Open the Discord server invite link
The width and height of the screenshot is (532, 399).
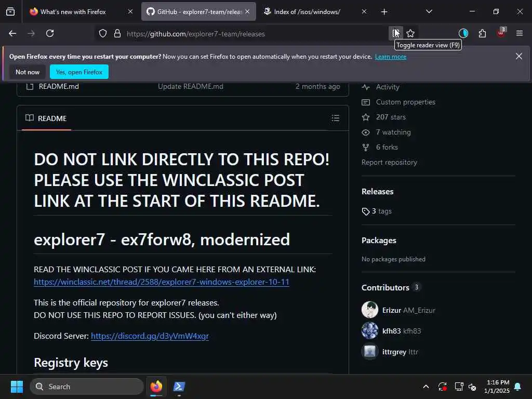point(150,336)
